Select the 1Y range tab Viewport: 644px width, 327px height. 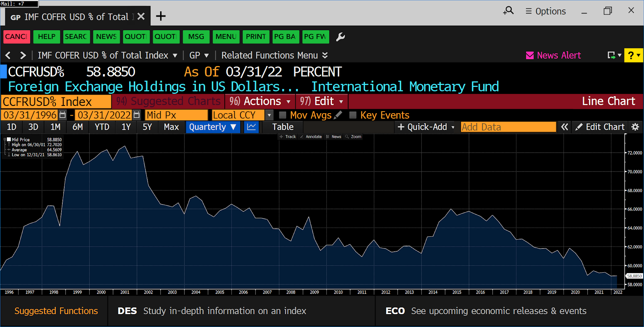126,127
